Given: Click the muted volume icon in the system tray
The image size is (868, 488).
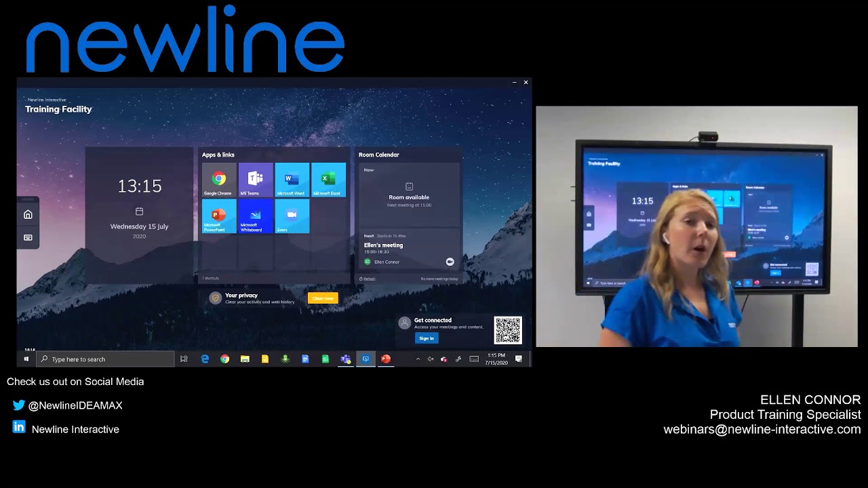Looking at the screenshot, I should point(431,359).
